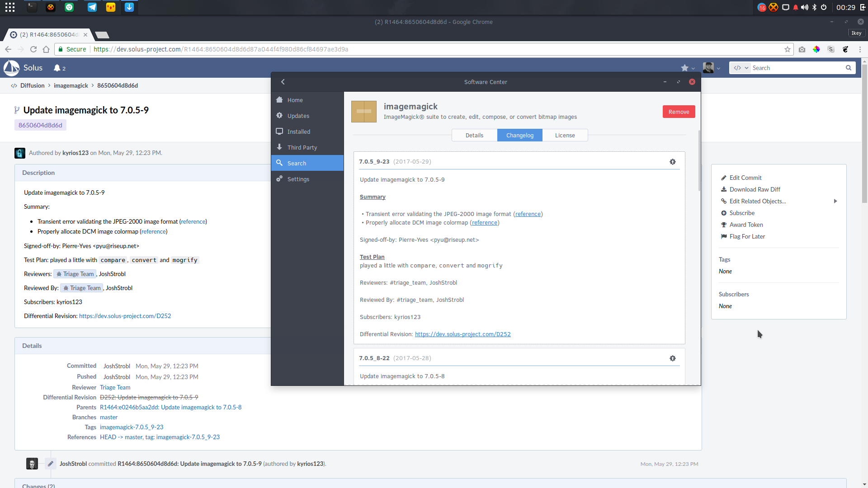Viewport: 868px width, 488px height.
Task: Click the color wheel extension icon
Action: pos(816,49)
